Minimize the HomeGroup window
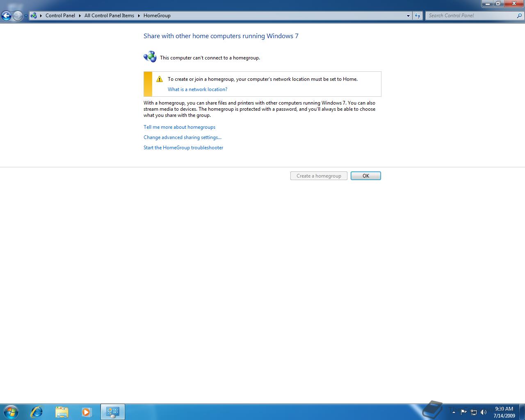 point(487,4)
